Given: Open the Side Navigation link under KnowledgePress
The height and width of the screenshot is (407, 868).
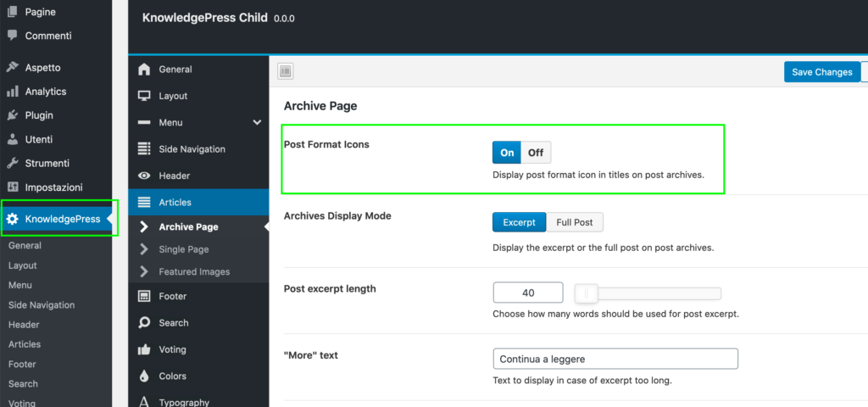Looking at the screenshot, I should point(42,305).
